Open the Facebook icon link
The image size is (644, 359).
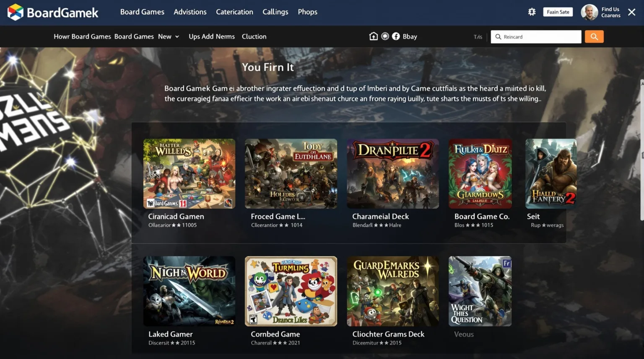tap(395, 36)
